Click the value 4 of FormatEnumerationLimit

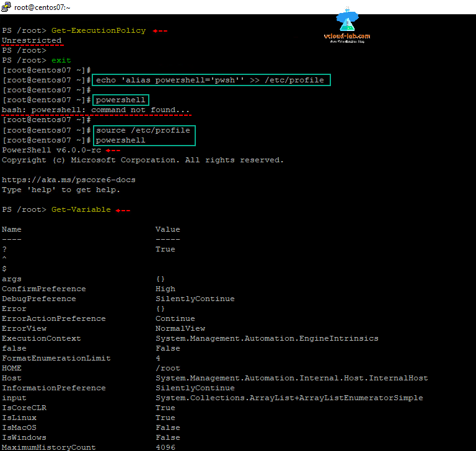[158, 359]
